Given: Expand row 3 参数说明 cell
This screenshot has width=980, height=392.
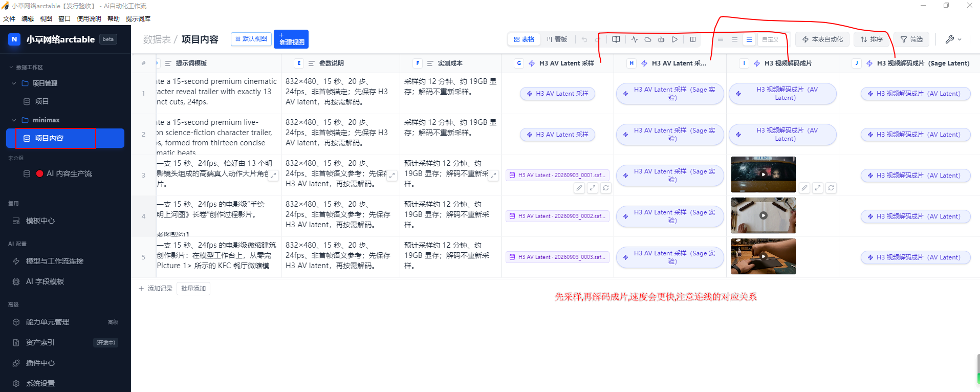Looking at the screenshot, I should tap(393, 176).
